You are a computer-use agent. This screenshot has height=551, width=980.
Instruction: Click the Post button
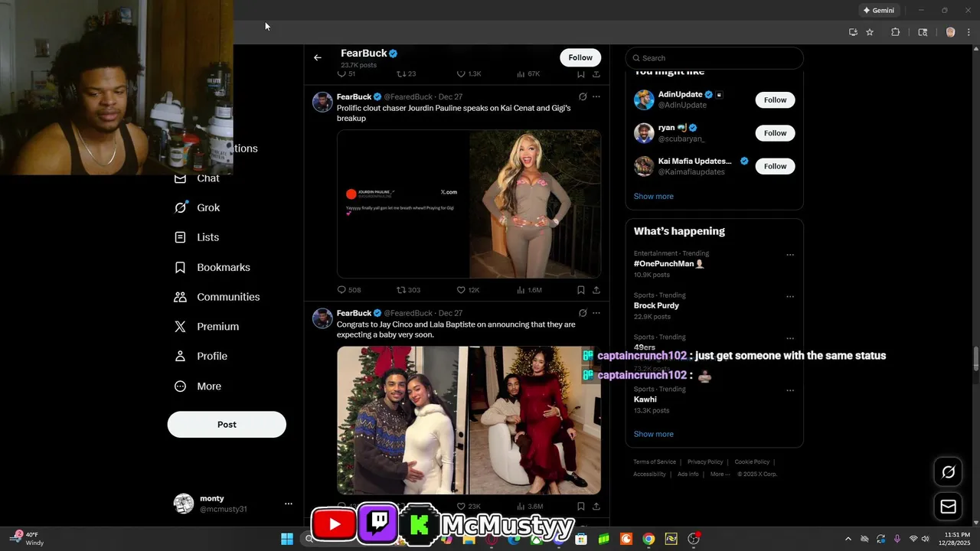pos(227,425)
